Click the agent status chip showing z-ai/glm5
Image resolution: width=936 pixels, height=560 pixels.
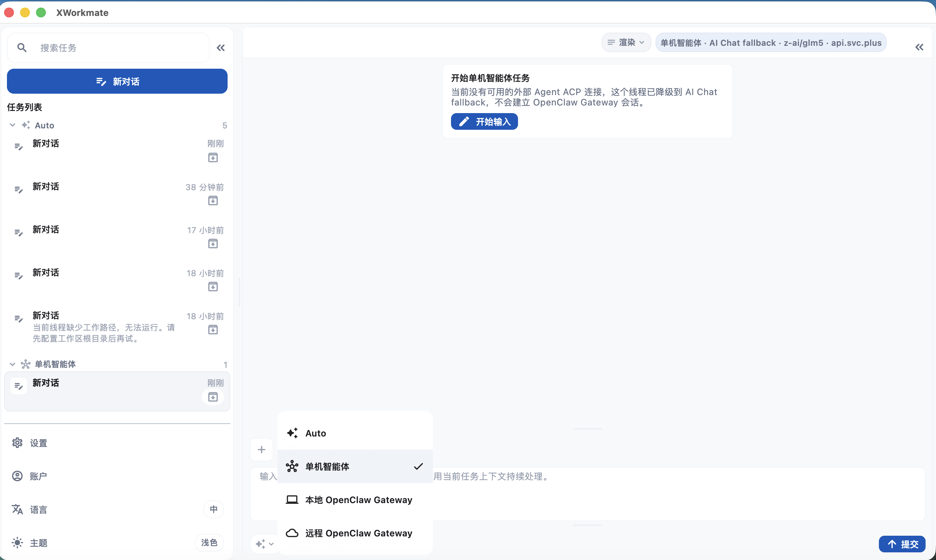coord(771,43)
